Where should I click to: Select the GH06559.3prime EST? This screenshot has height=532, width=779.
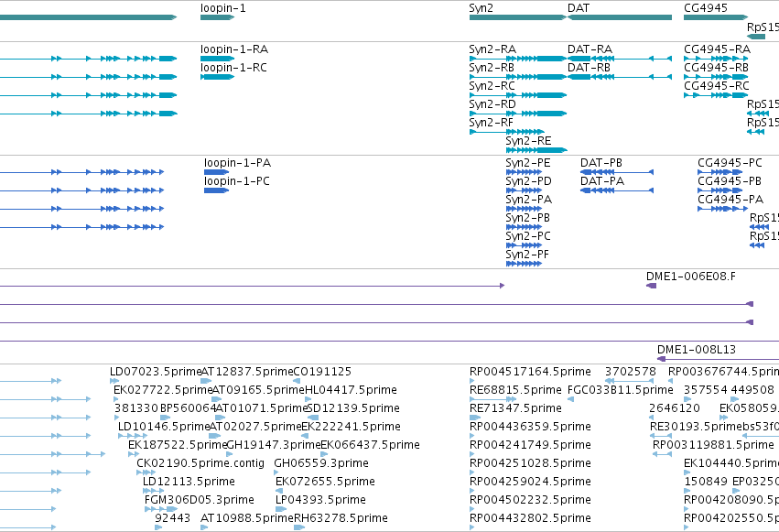tap(278, 472)
